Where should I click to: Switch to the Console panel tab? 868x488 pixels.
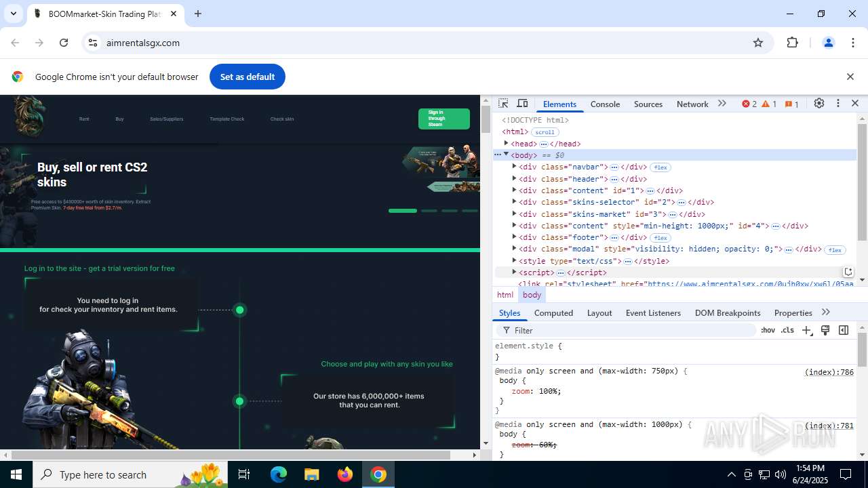605,104
